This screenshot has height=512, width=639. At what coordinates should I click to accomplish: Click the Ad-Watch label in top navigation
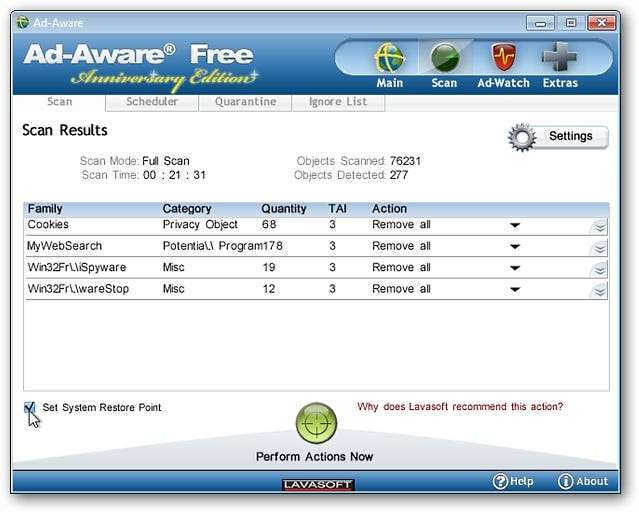point(504,83)
